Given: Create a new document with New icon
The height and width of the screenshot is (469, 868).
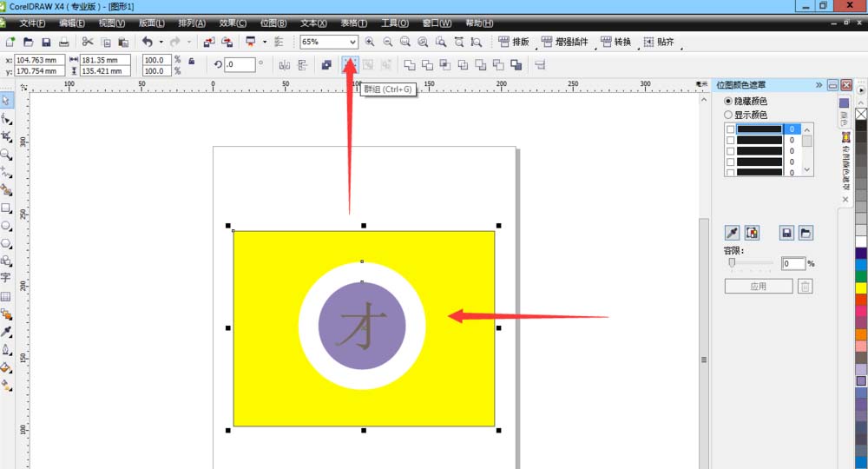Looking at the screenshot, I should pyautogui.click(x=10, y=42).
